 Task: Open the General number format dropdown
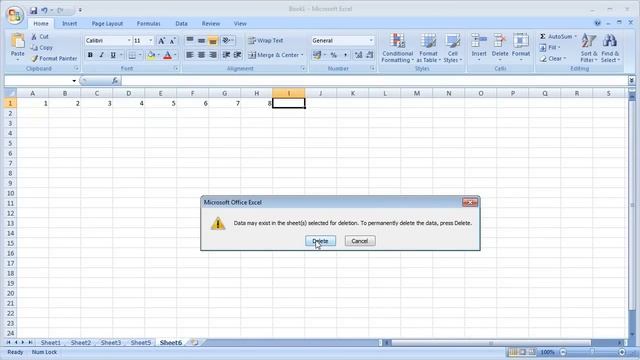[371, 40]
